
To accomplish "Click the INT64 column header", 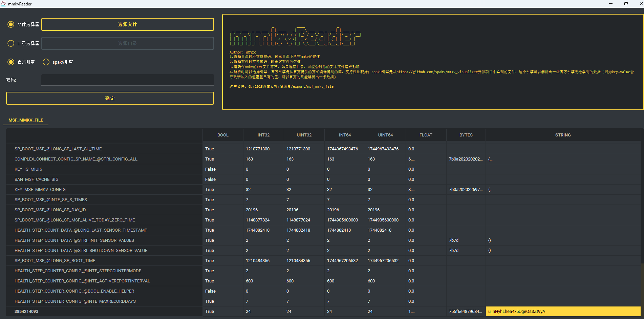I will point(345,135).
